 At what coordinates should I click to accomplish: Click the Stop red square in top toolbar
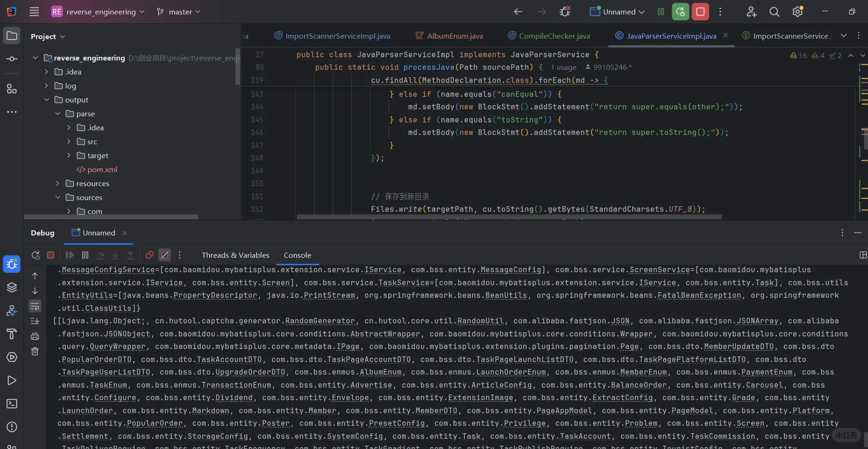pos(700,12)
